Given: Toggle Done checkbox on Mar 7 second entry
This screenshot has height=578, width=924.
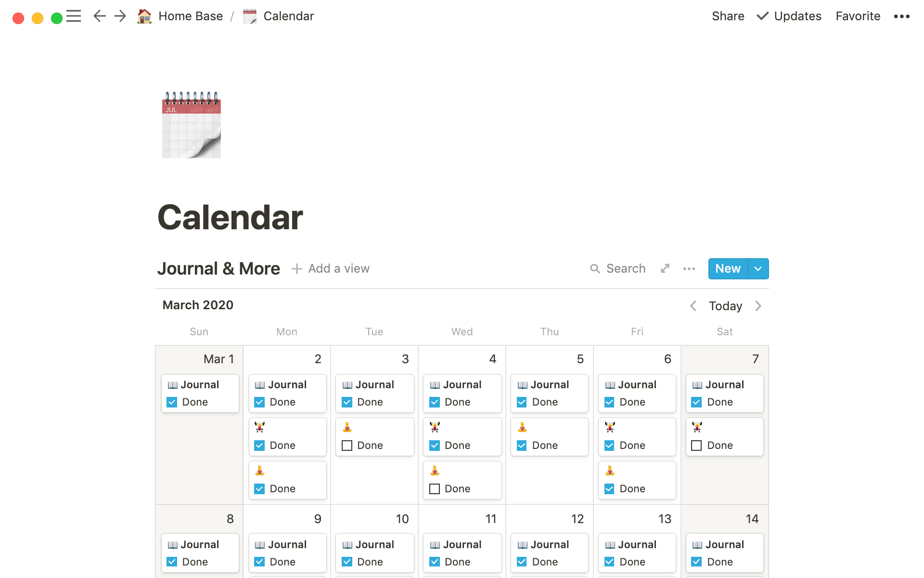Looking at the screenshot, I should (x=698, y=445).
